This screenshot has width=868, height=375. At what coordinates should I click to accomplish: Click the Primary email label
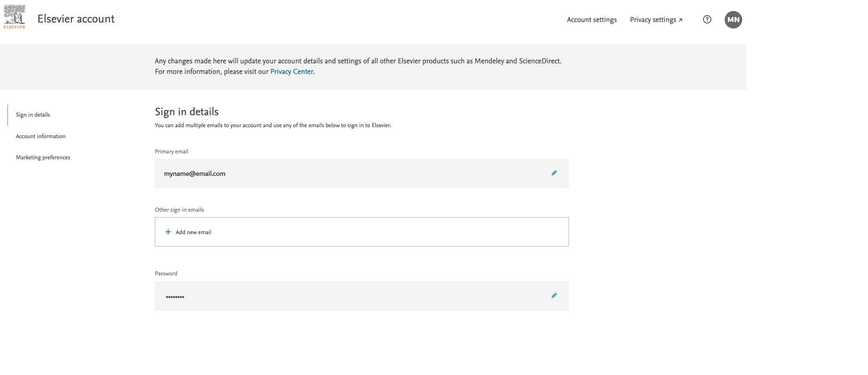click(x=171, y=151)
